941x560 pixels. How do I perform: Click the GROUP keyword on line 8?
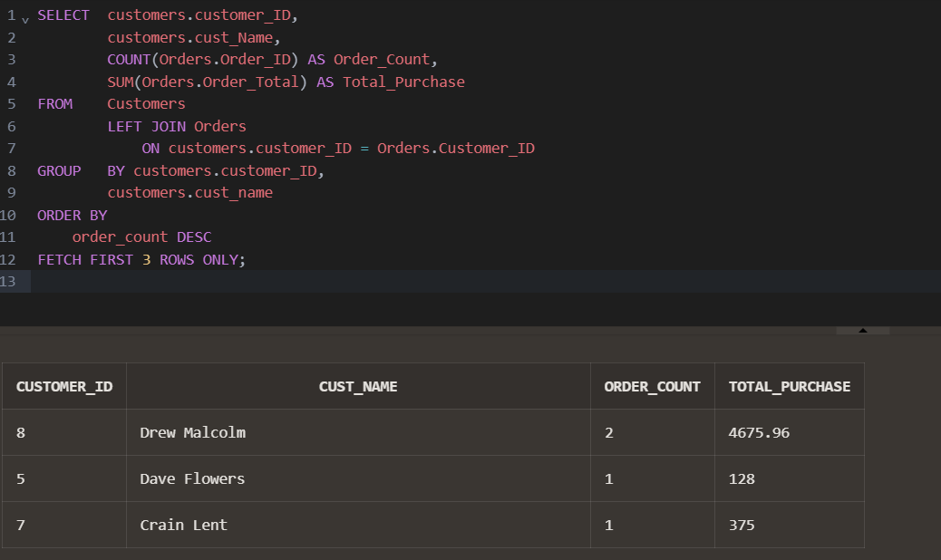59,171
